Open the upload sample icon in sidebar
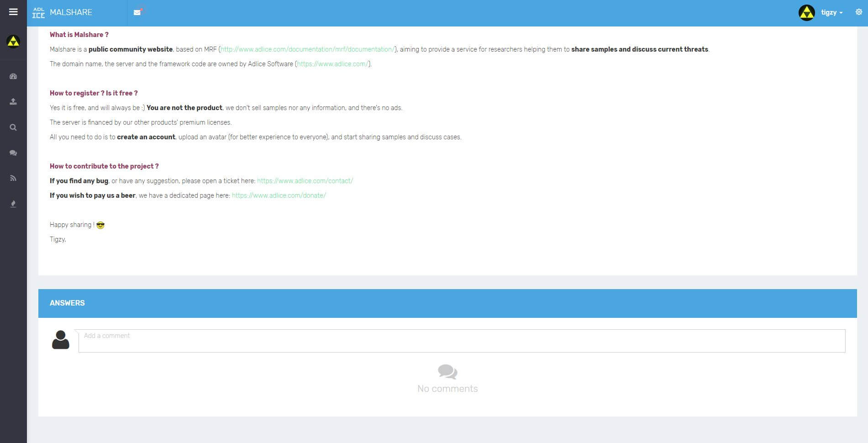This screenshot has width=868, height=443. click(13, 102)
